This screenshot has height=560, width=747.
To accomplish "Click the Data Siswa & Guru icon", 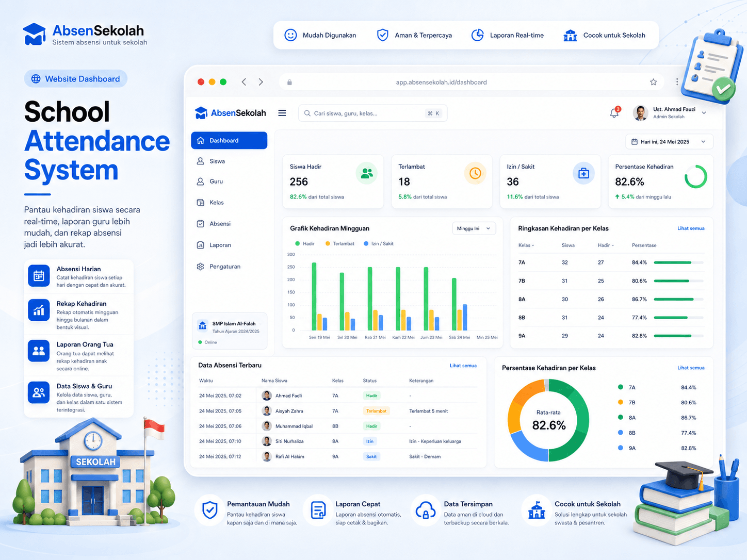I will [x=39, y=392].
